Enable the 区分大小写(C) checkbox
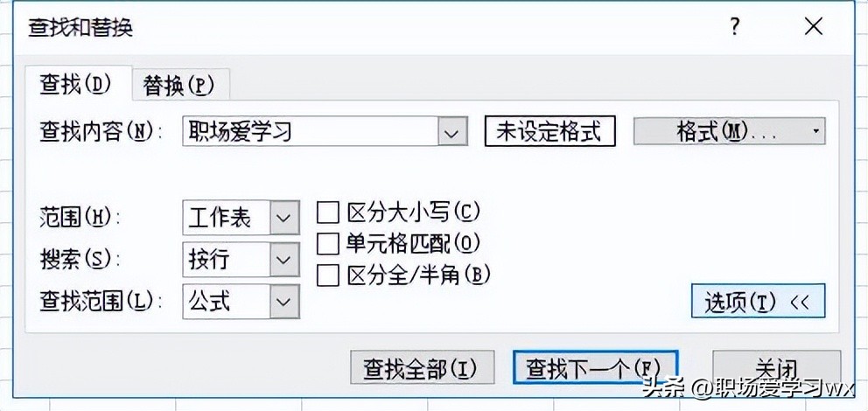868x411 pixels. (328, 212)
